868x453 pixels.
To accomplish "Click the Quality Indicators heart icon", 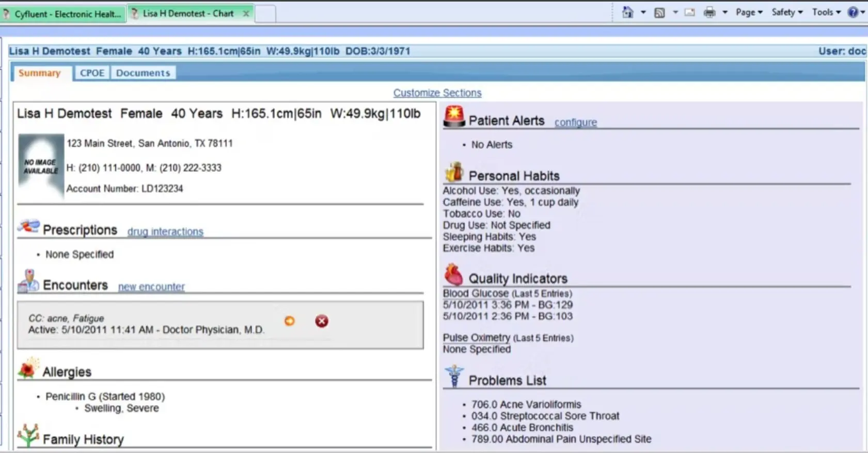I will click(453, 274).
